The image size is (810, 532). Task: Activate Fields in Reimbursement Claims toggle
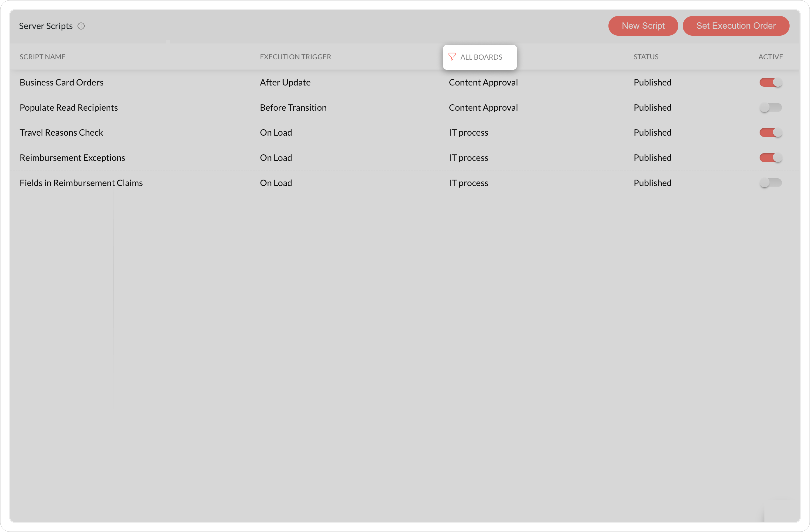click(770, 183)
